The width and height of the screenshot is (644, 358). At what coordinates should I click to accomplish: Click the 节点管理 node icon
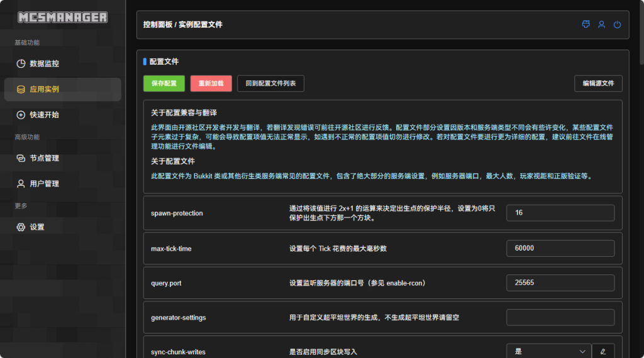21,158
